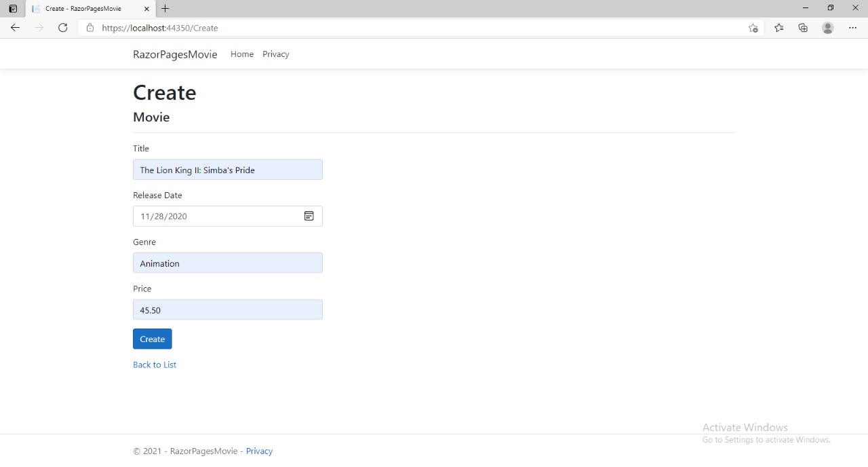Click the RazorPagesMovie brand link

[x=175, y=54]
